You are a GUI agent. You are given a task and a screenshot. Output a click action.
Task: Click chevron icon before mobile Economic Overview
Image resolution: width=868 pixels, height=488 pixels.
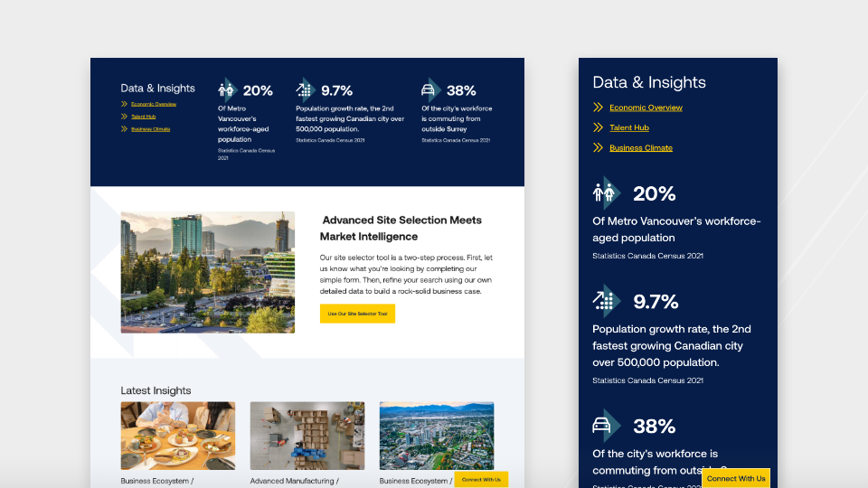pos(598,108)
